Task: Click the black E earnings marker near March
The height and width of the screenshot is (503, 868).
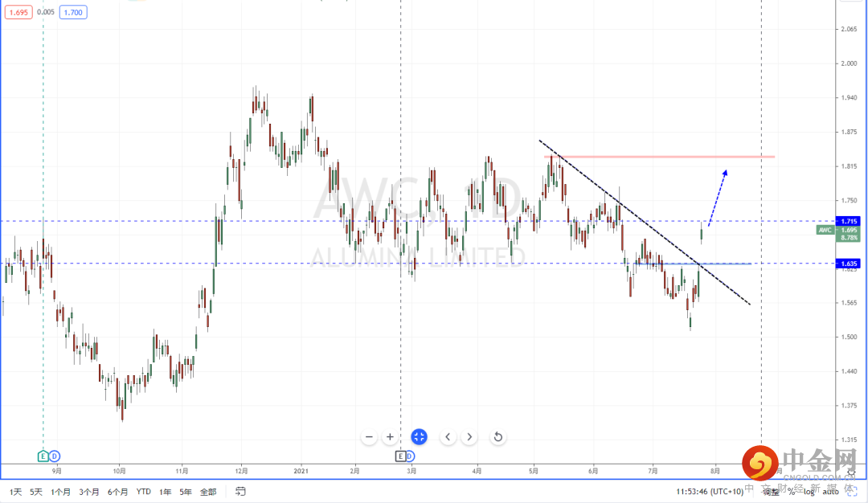Action: [x=400, y=456]
